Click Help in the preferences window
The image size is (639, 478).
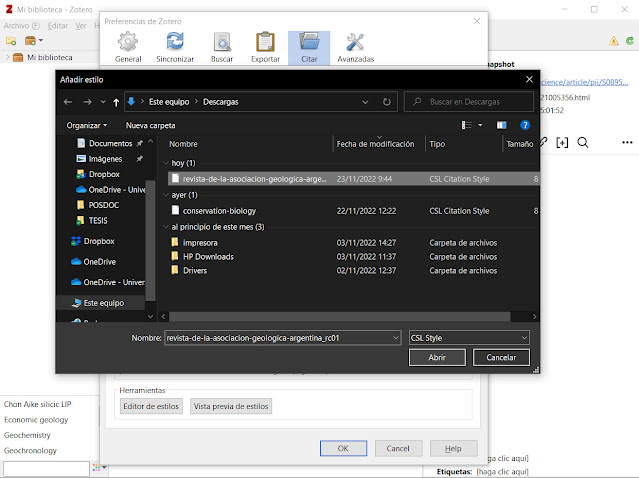pyautogui.click(x=453, y=448)
